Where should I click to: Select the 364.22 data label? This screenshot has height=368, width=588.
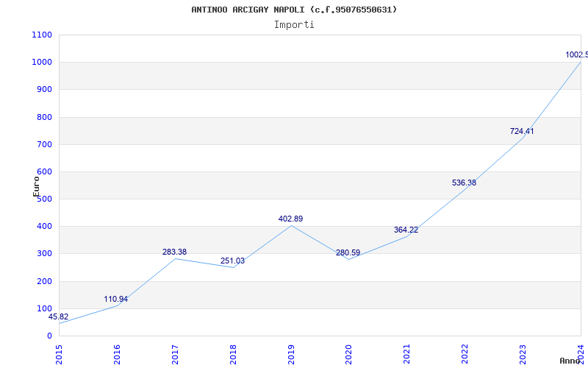pos(406,230)
